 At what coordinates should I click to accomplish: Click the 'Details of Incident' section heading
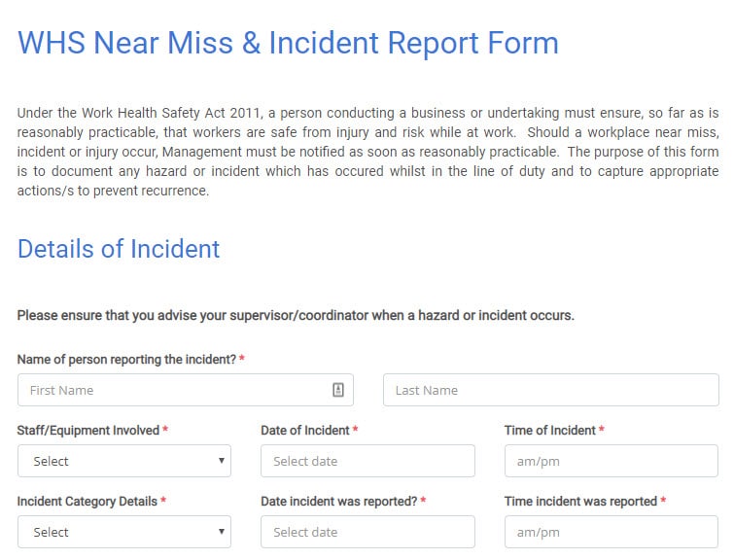(119, 249)
